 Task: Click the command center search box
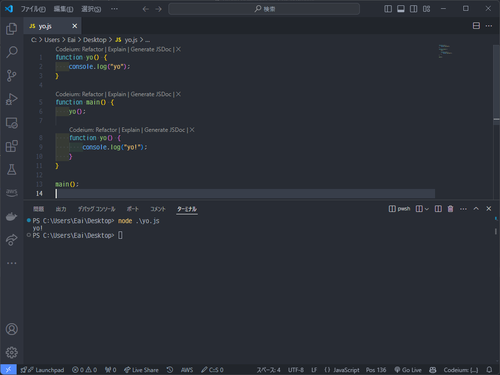[x=264, y=9]
